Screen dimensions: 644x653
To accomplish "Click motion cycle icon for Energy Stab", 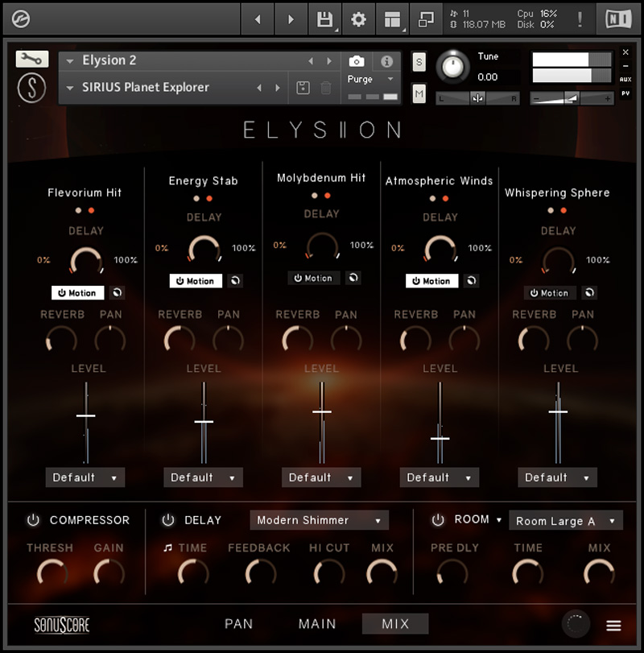I will coord(235,281).
